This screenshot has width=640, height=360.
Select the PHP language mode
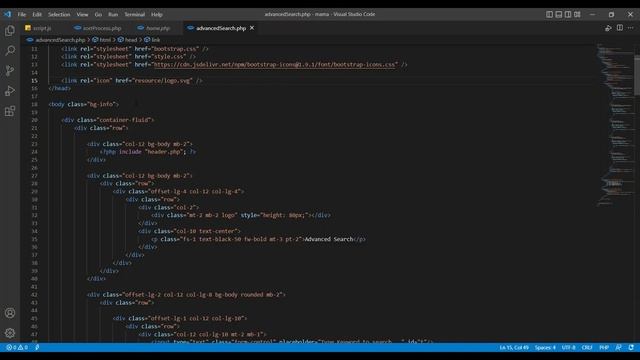tap(604, 348)
